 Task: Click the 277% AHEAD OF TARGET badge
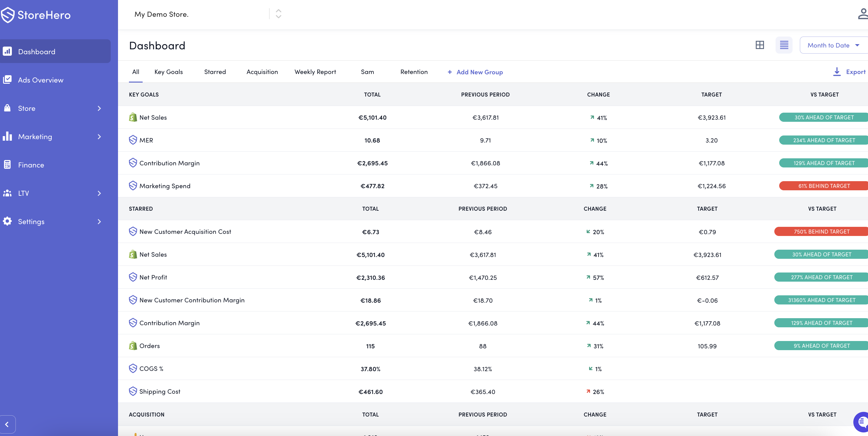click(821, 277)
